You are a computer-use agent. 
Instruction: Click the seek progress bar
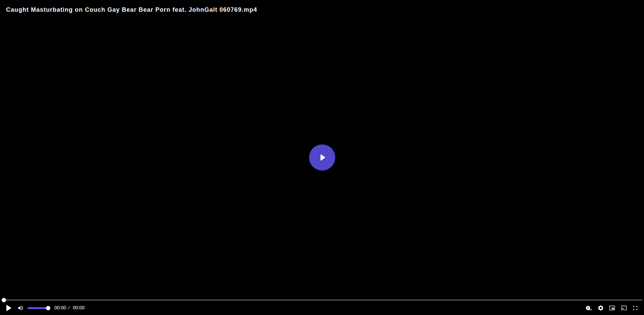(x=322, y=300)
